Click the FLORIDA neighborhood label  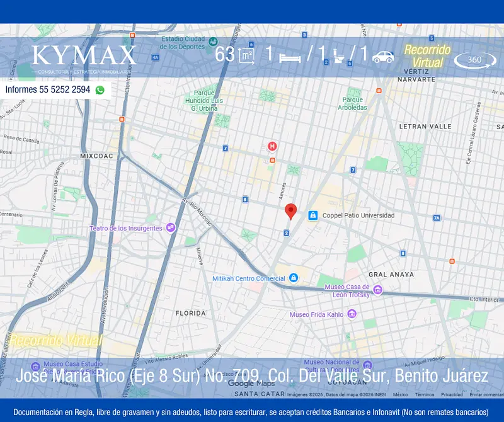coord(191,313)
